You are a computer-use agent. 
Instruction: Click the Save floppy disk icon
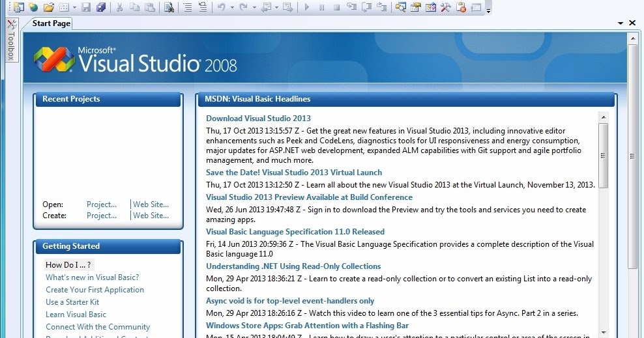coord(86,7)
